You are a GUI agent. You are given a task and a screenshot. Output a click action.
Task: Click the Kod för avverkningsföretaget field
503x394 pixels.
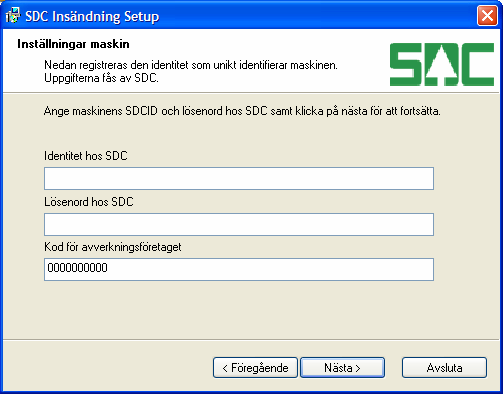(239, 269)
